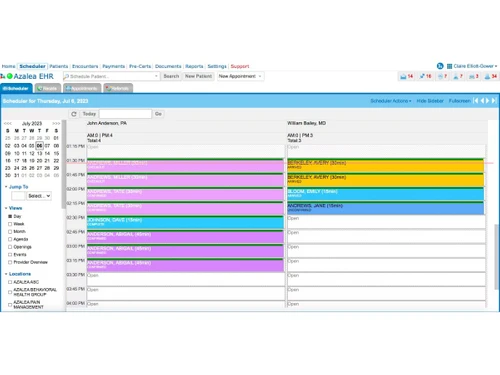The width and height of the screenshot is (500, 375).
Task: Click the grid apps icon near user name
Action: (x=449, y=66)
